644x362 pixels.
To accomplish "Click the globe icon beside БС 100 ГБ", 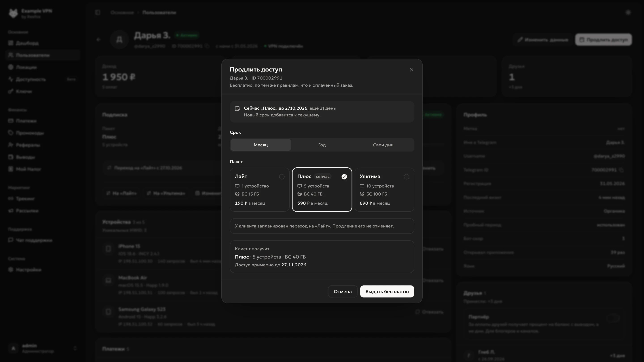I will 362,194.
